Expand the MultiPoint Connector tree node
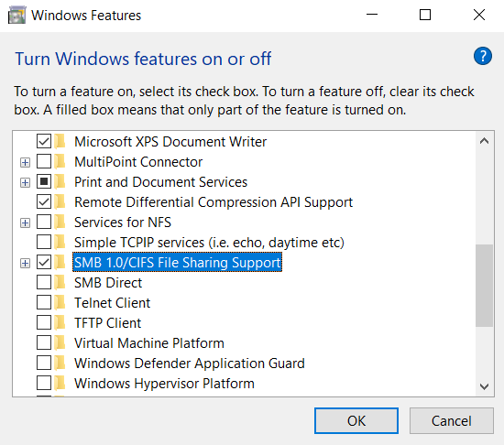The height and width of the screenshot is (445, 504). pos(25,162)
